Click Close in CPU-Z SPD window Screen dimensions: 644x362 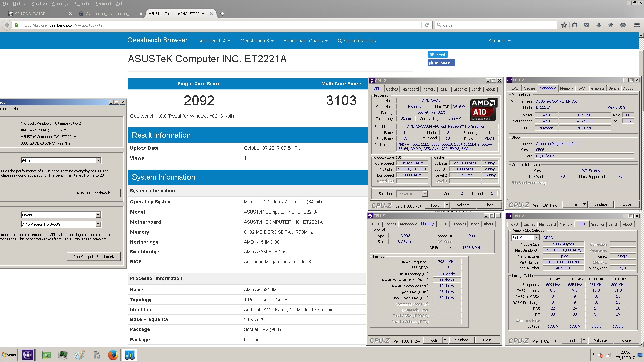click(x=626, y=340)
